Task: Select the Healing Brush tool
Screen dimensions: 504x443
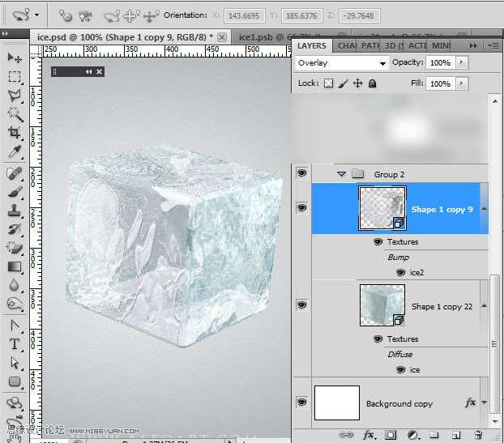Action: pos(14,173)
